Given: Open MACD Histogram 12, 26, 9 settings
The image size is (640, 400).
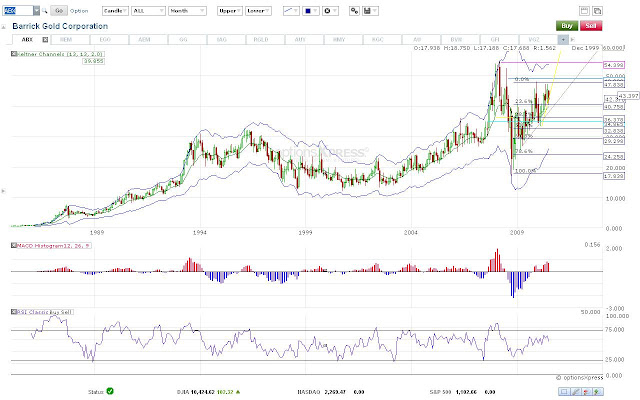Looking at the screenshot, I should click(x=53, y=245).
